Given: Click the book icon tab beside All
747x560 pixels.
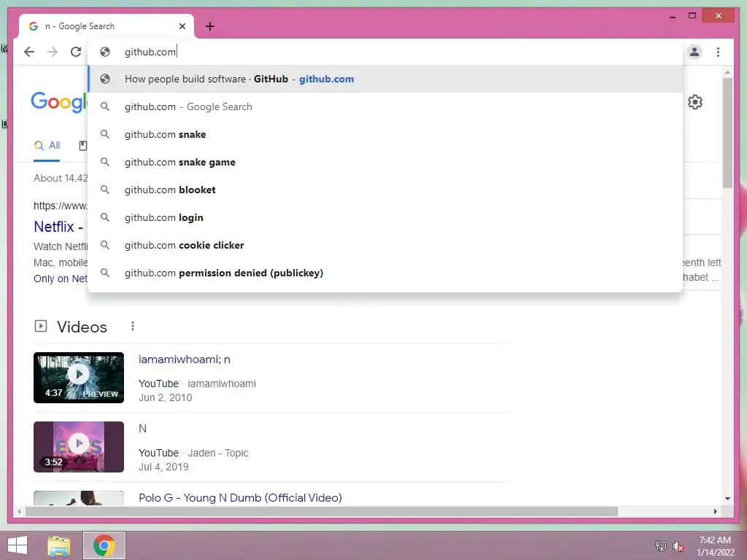Looking at the screenshot, I should 83,146.
